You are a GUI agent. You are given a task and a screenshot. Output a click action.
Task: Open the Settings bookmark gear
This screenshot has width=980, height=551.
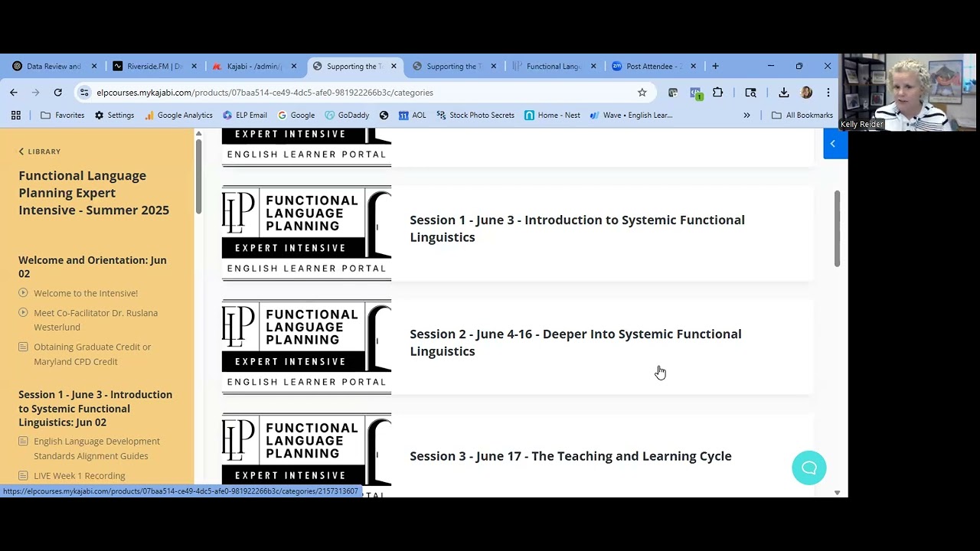[114, 116]
